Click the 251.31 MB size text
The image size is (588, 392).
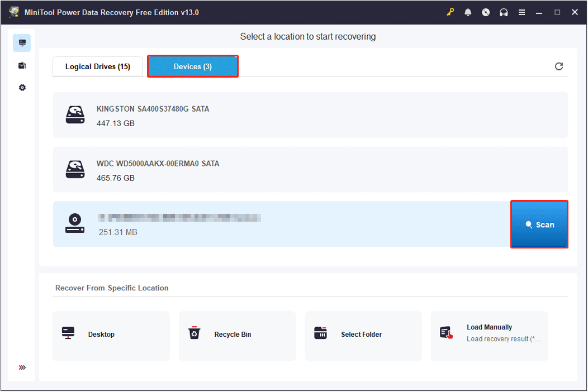(118, 232)
